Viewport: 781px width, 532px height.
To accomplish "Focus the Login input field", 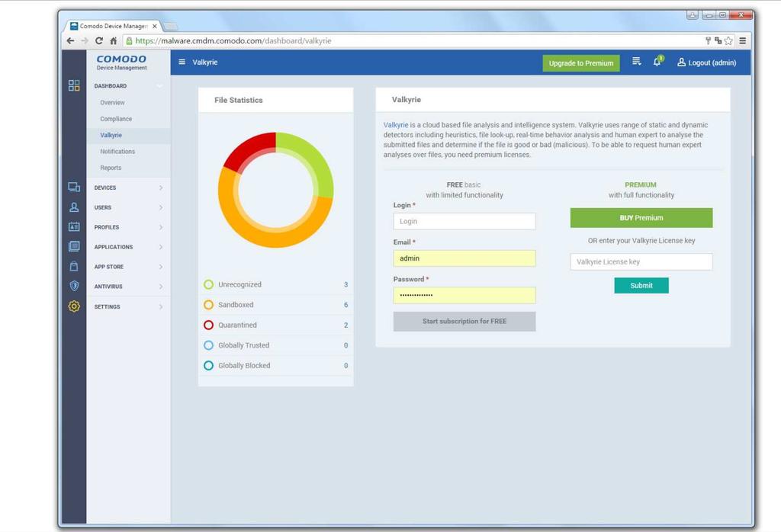I will [x=464, y=222].
